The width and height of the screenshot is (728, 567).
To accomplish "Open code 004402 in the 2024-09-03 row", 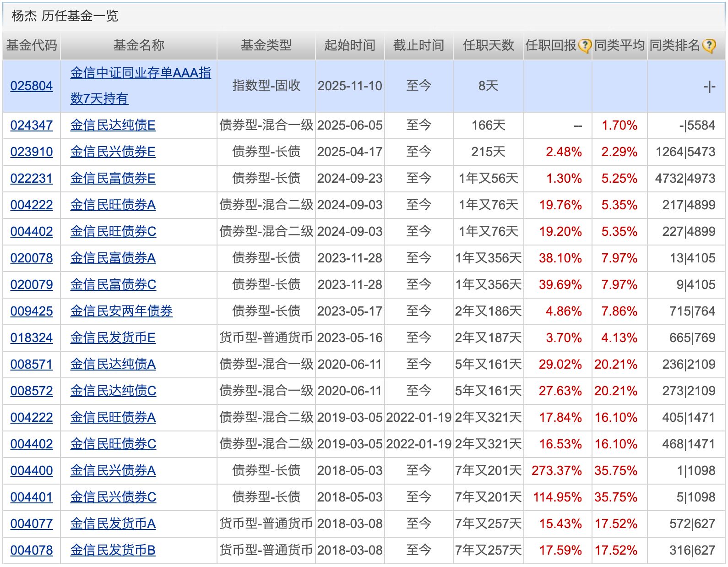I will [x=32, y=232].
